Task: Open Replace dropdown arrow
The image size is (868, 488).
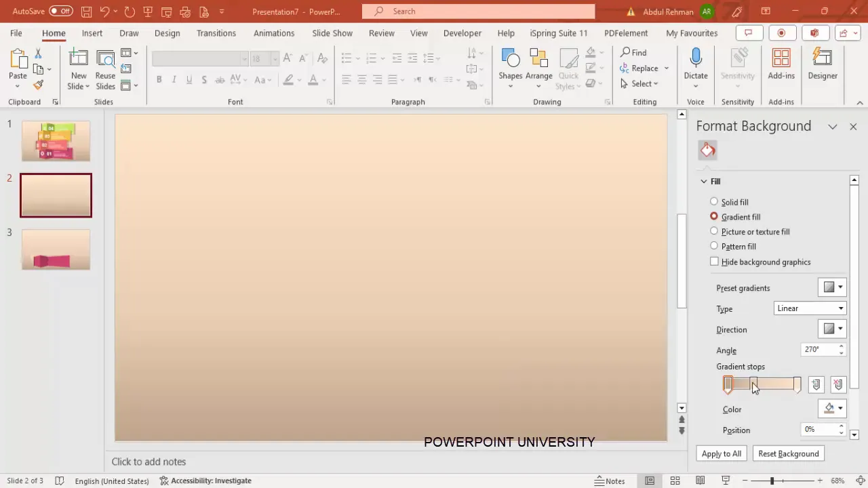Action: tap(667, 68)
